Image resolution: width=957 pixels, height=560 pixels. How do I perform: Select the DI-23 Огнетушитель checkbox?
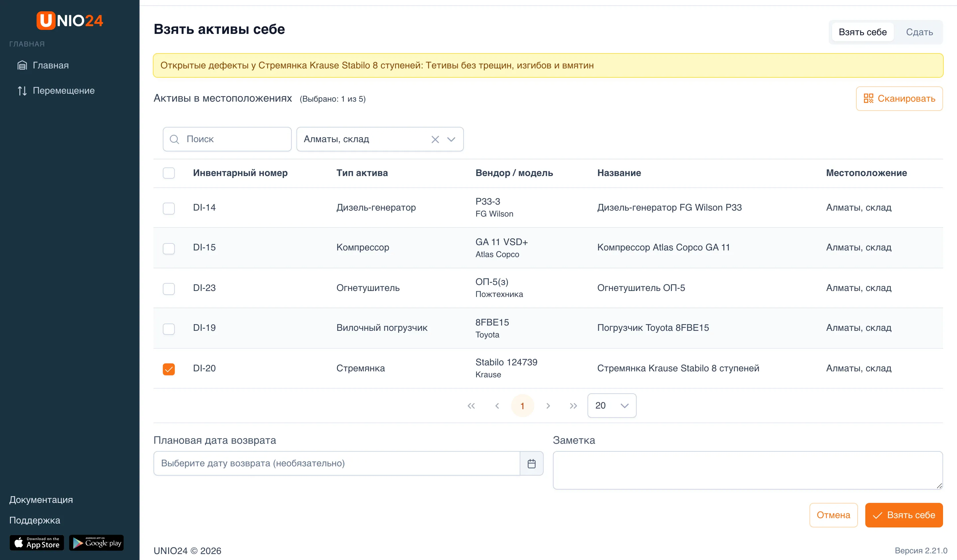tap(168, 289)
